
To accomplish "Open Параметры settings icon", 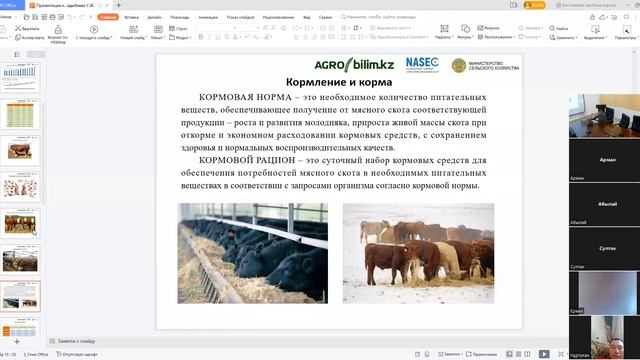I will pyautogui.click(x=626, y=29).
